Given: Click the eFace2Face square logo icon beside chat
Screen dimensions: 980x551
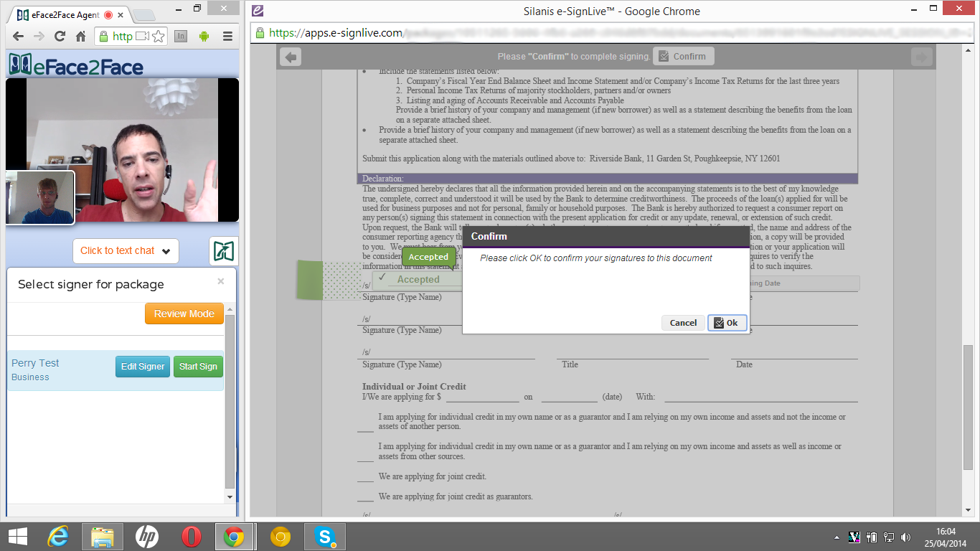Looking at the screenshot, I should click(x=224, y=251).
